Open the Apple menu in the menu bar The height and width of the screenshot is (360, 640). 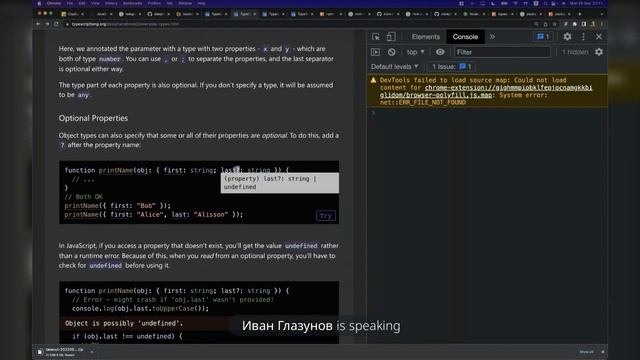[39, 3]
